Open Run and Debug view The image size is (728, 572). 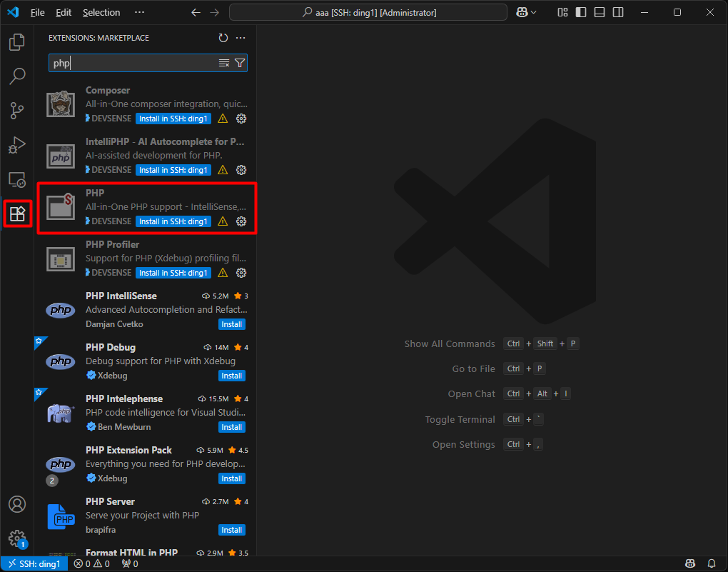click(x=17, y=145)
